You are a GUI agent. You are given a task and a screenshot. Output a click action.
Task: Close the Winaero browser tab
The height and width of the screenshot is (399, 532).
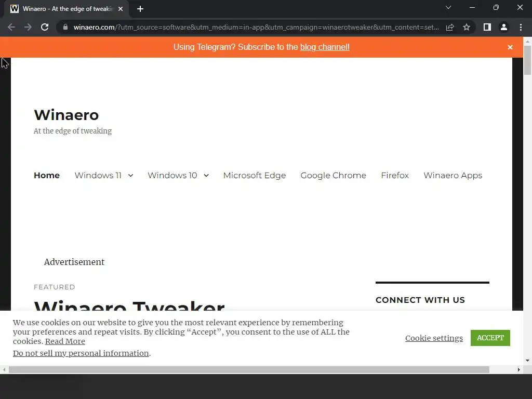tap(121, 9)
